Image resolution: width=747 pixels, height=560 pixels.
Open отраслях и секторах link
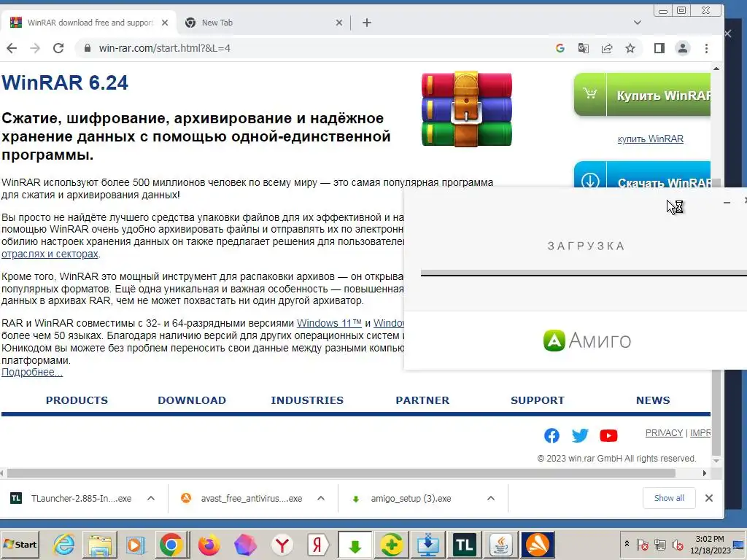click(x=50, y=254)
